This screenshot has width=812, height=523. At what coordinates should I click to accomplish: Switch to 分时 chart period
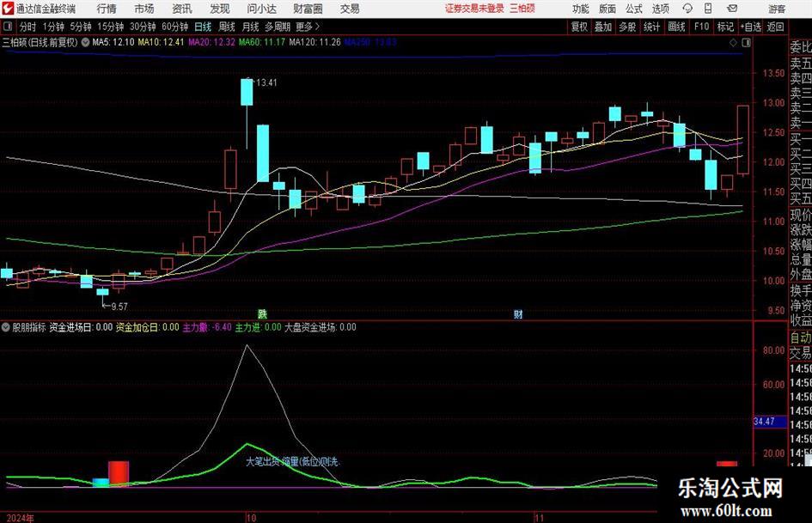pos(27,27)
